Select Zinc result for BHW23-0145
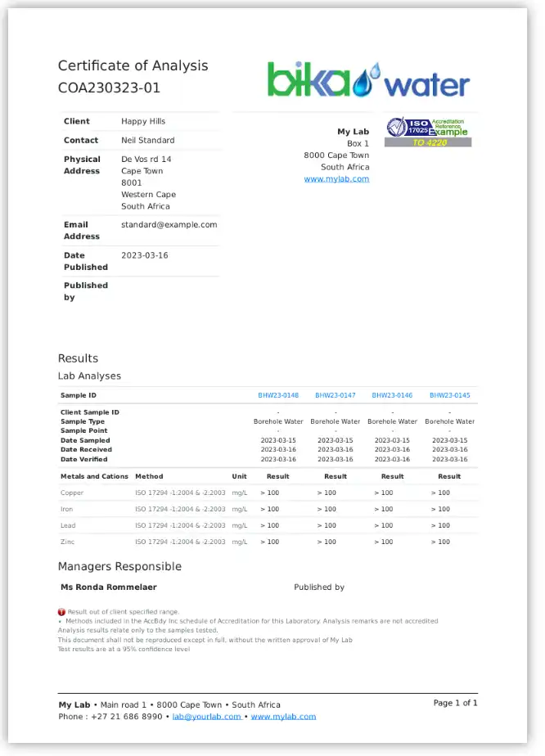 440,542
